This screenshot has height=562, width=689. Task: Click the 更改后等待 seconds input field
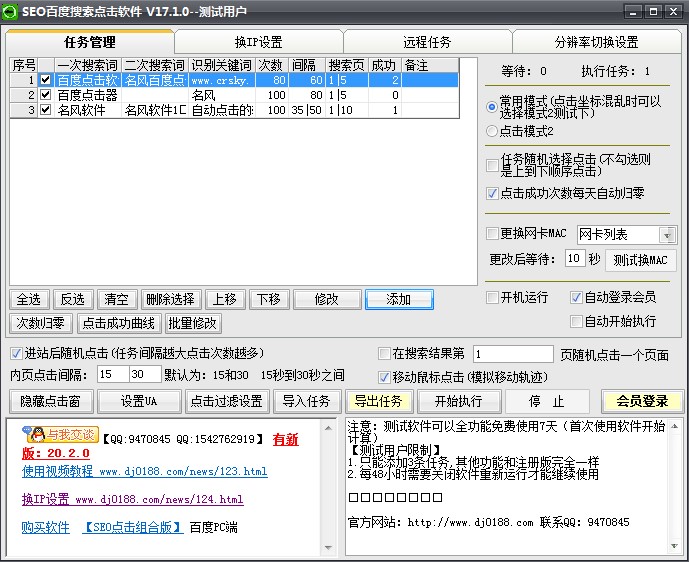click(574, 259)
